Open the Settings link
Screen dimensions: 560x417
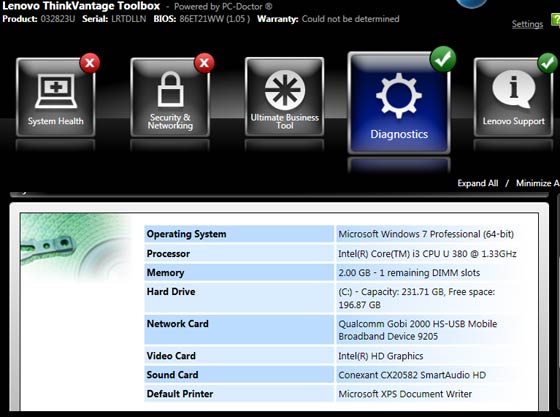pos(527,24)
